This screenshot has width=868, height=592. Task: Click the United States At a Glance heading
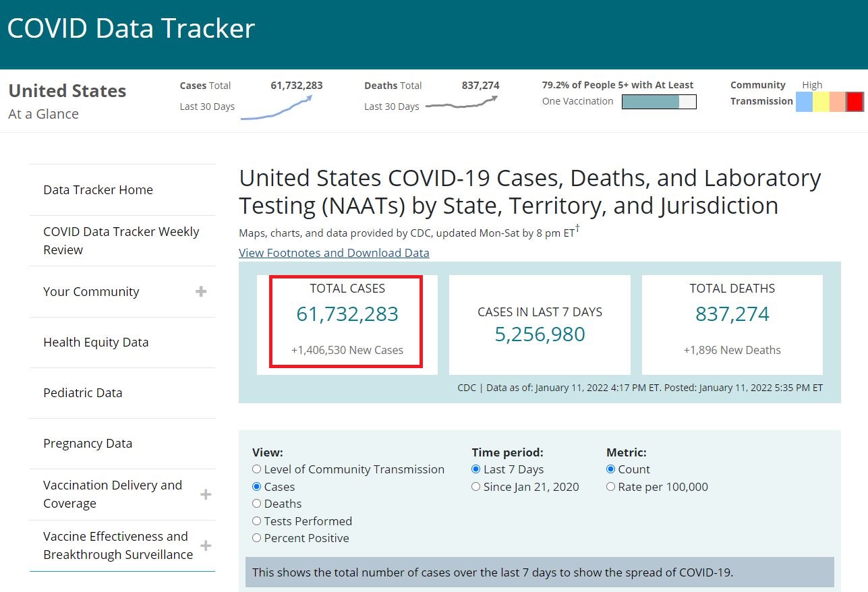[67, 101]
